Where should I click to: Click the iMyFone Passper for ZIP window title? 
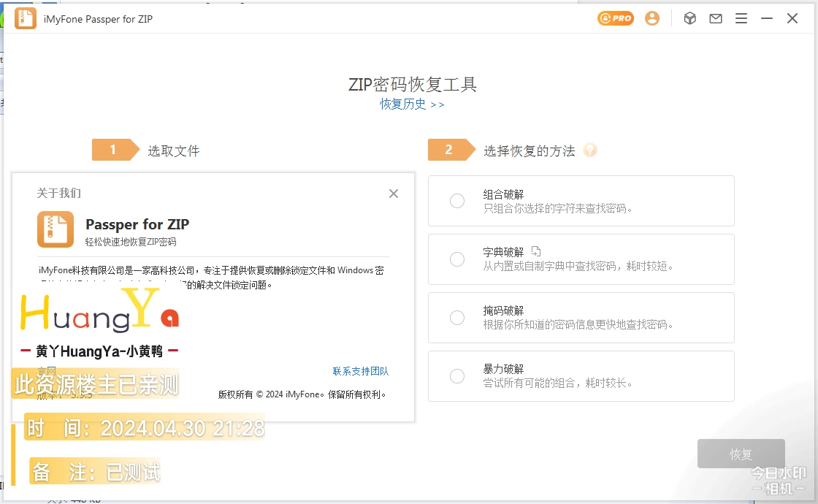[x=98, y=19]
